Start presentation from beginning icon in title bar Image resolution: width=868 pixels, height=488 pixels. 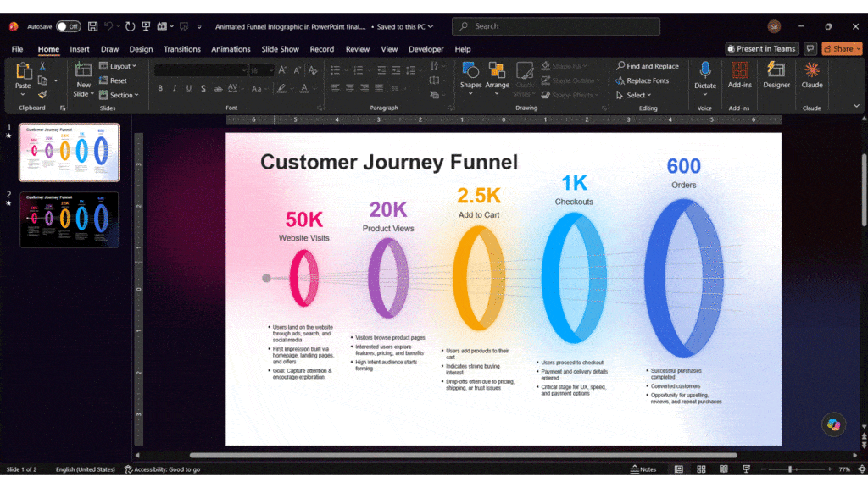coord(146,26)
